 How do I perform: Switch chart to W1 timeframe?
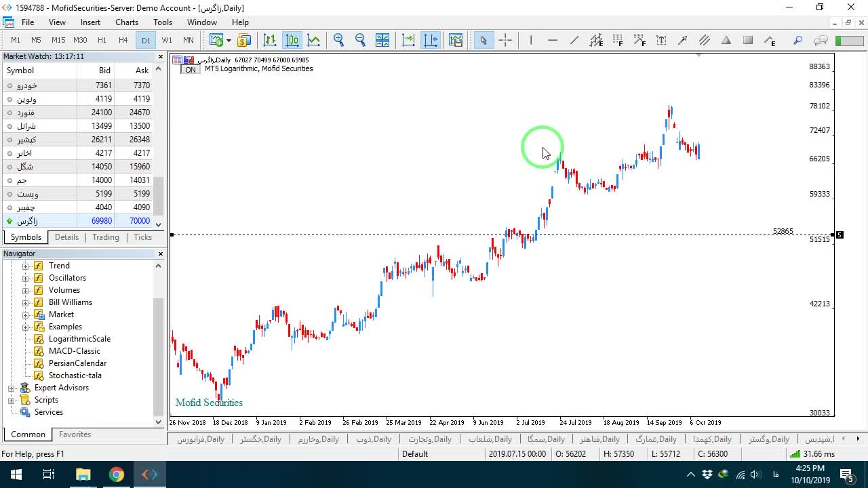coord(167,40)
